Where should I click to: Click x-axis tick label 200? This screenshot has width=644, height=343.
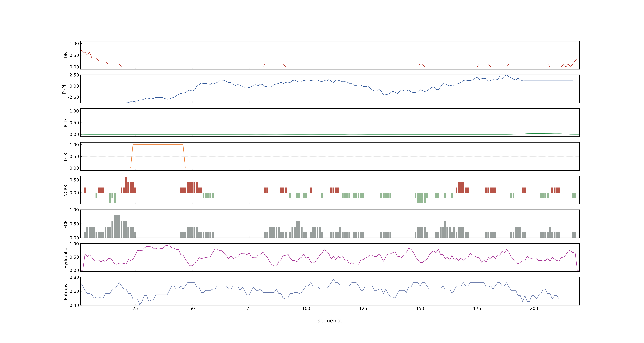coord(534,309)
